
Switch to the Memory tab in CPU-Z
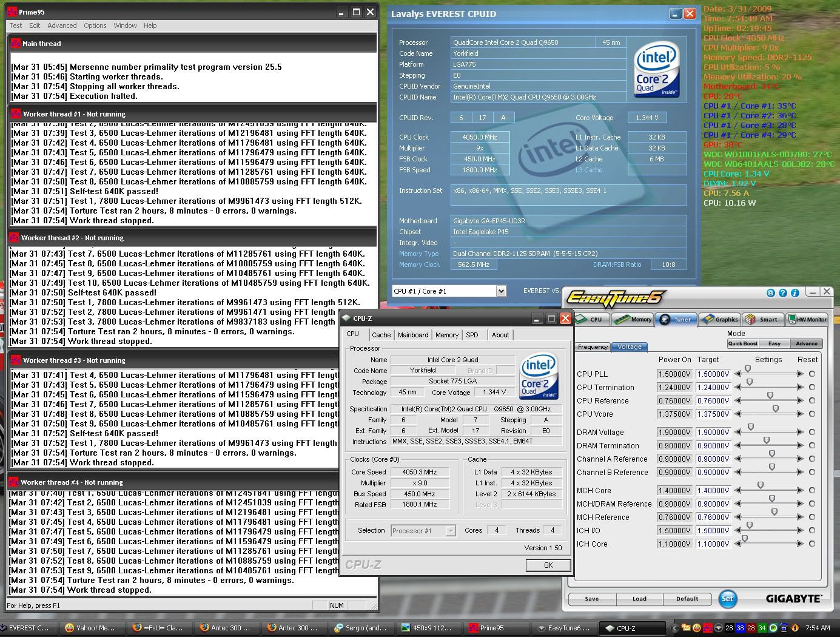click(447, 335)
